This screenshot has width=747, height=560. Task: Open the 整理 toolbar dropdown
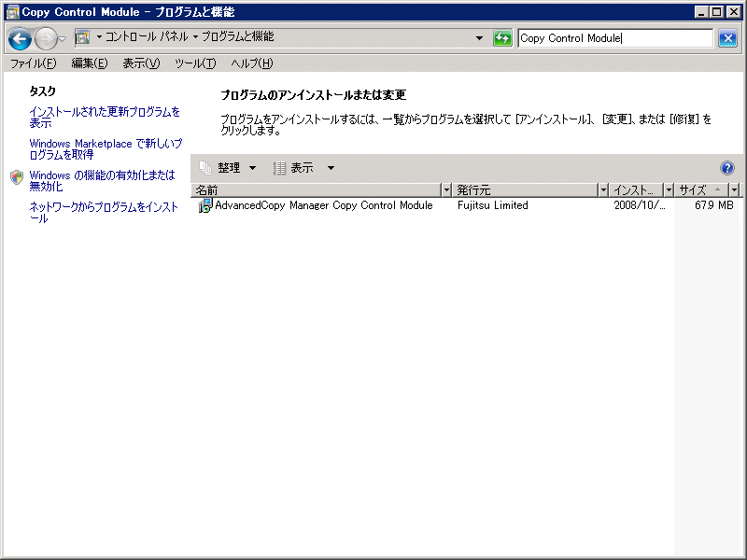pos(228,168)
